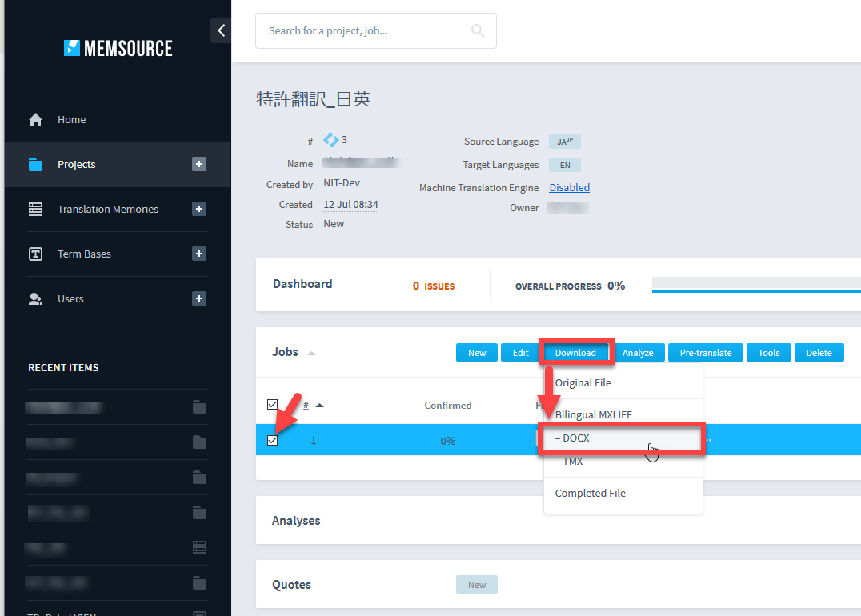
Task: Add new project with plus icon
Action: click(x=199, y=164)
